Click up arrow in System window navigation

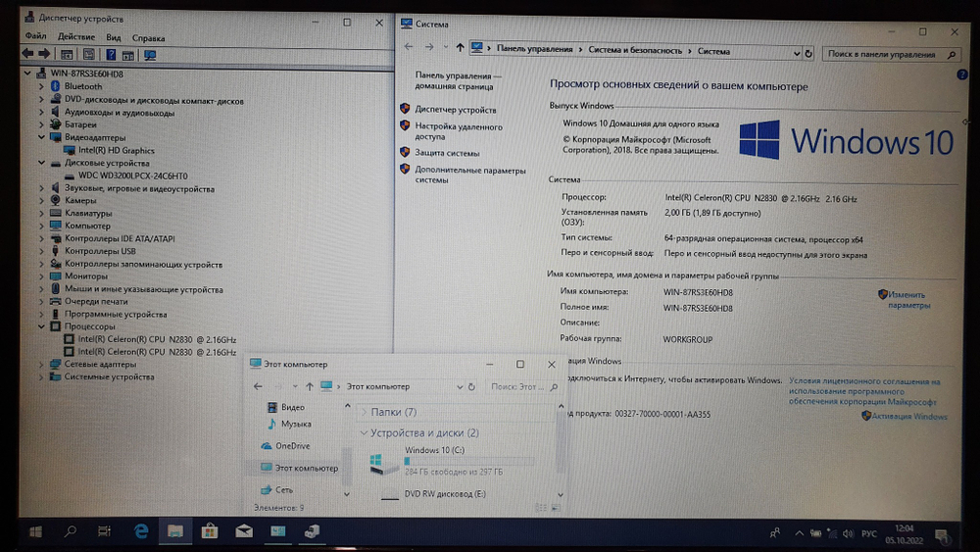pyautogui.click(x=460, y=47)
